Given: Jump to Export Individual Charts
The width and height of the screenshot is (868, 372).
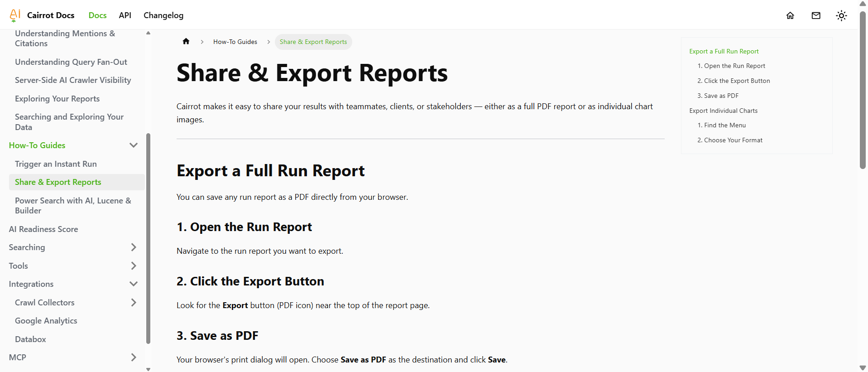Looking at the screenshot, I should 723,111.
